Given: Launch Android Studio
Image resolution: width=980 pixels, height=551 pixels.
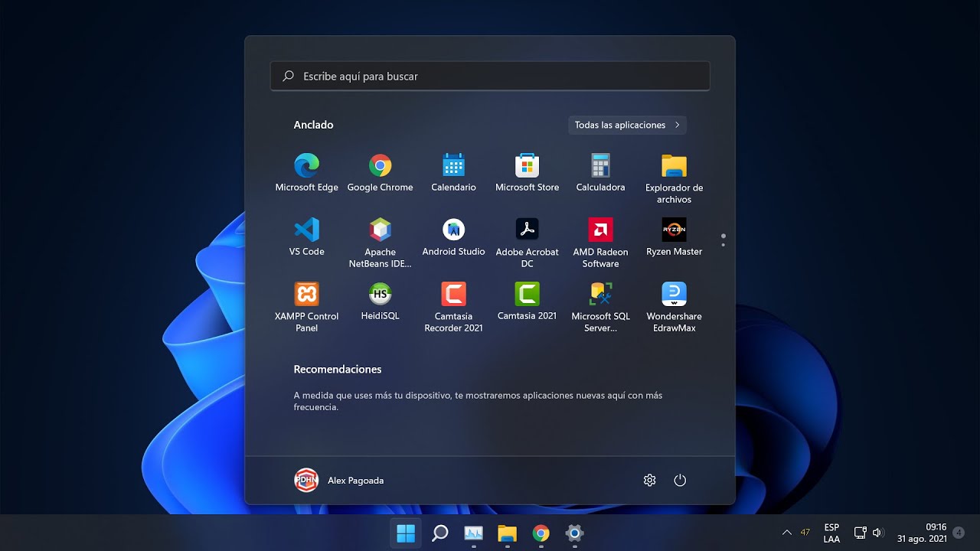Looking at the screenshot, I should [453, 237].
